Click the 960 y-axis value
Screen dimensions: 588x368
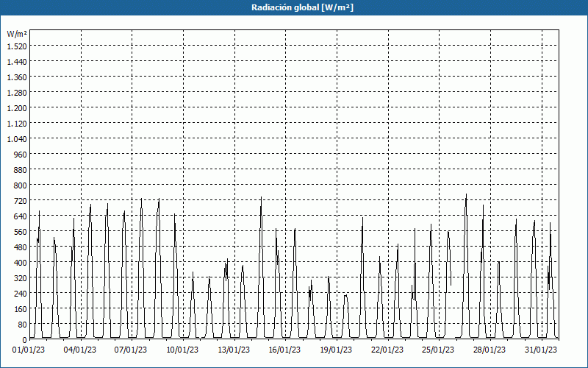point(21,155)
